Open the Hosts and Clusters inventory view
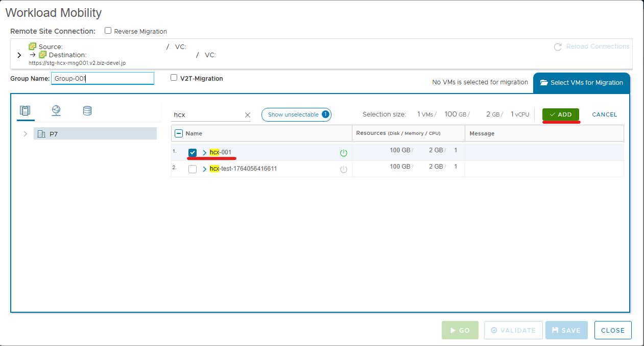 click(25, 110)
